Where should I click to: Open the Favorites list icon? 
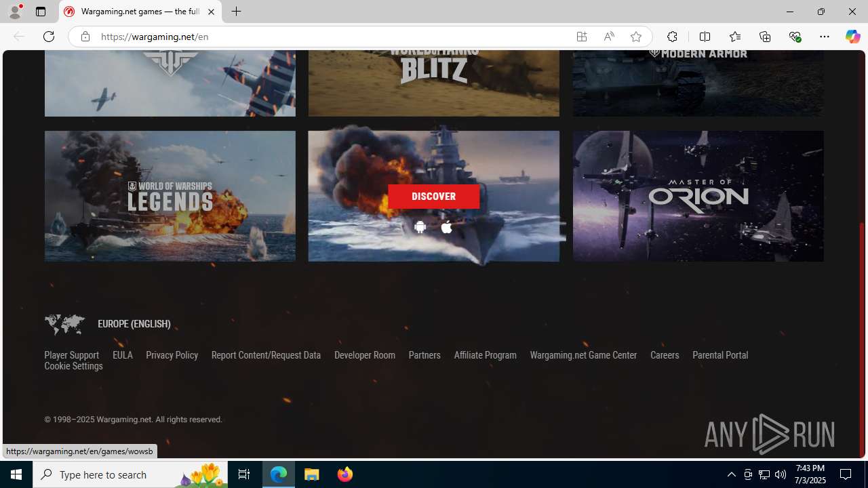[x=735, y=37]
